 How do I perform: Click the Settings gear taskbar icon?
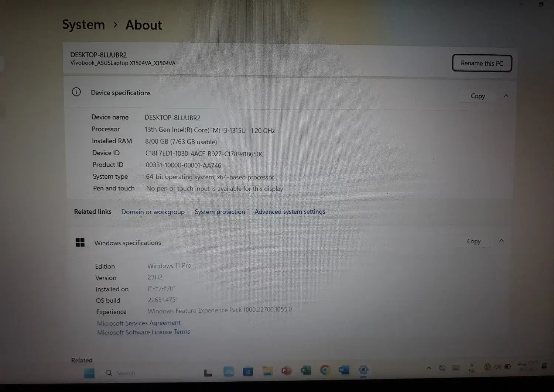(x=363, y=369)
